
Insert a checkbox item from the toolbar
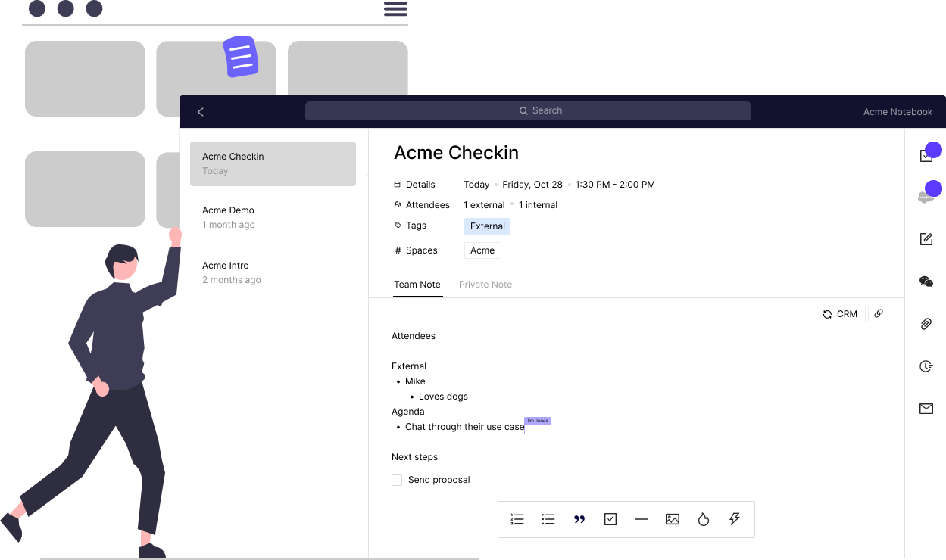(x=610, y=519)
